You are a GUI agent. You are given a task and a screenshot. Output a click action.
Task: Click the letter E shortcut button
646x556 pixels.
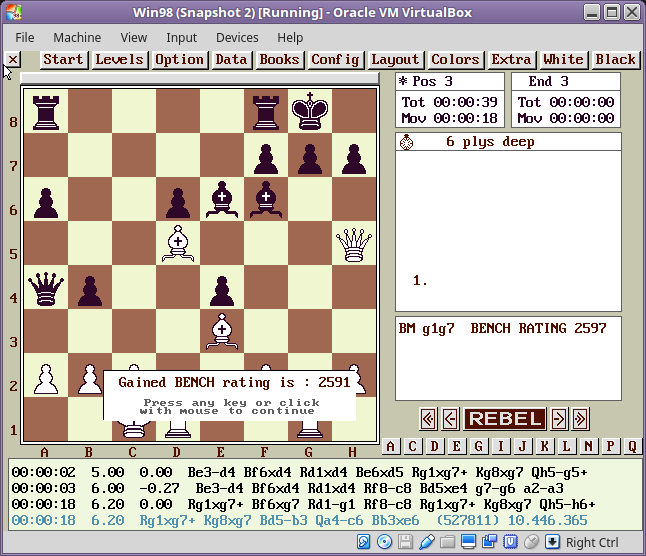pos(456,446)
